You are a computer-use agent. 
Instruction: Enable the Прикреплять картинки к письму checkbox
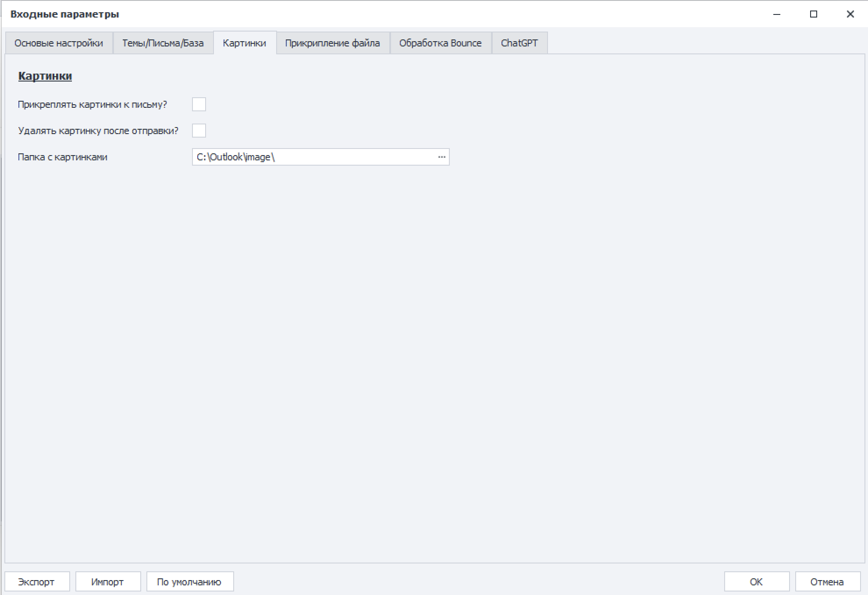[x=199, y=104]
